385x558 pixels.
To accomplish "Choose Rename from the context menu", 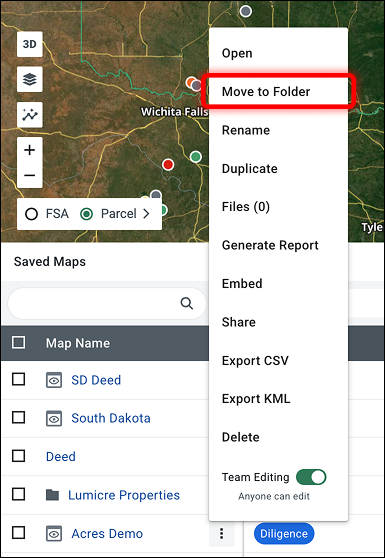I will click(x=278, y=130).
